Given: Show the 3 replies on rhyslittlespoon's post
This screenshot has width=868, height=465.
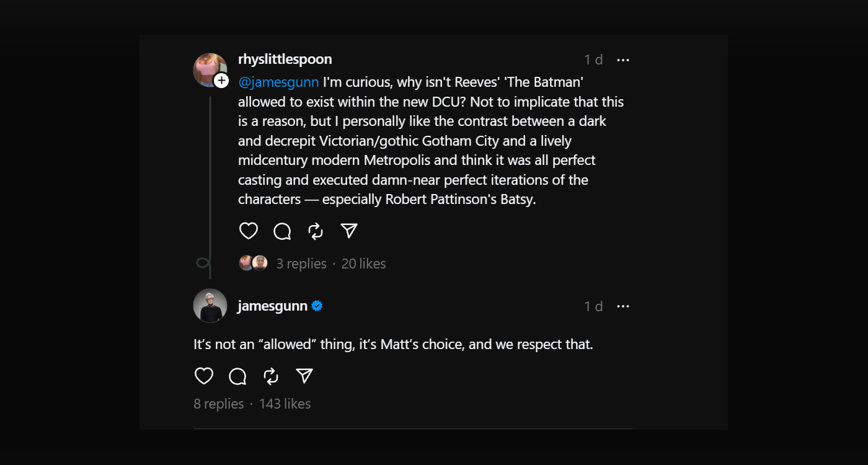Looking at the screenshot, I should [301, 263].
